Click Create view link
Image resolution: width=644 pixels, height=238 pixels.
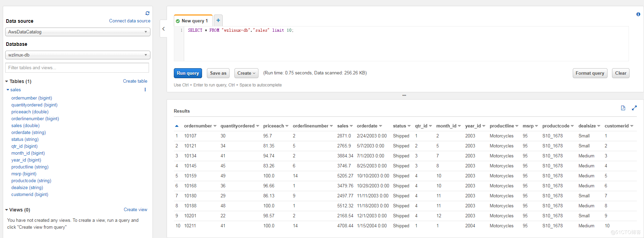135,209
